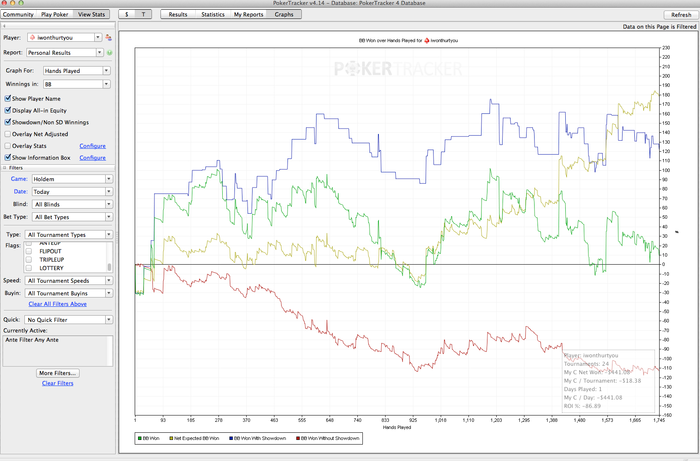Click the 'Data on this Page is Filtered' notice
Screen dimensions: 700x461
tap(659, 27)
